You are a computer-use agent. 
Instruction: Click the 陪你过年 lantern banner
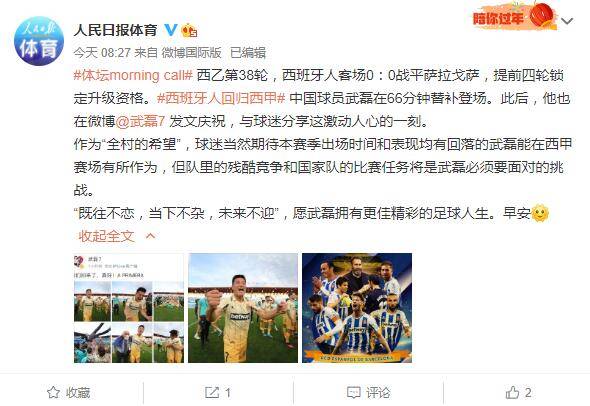pos(514,16)
